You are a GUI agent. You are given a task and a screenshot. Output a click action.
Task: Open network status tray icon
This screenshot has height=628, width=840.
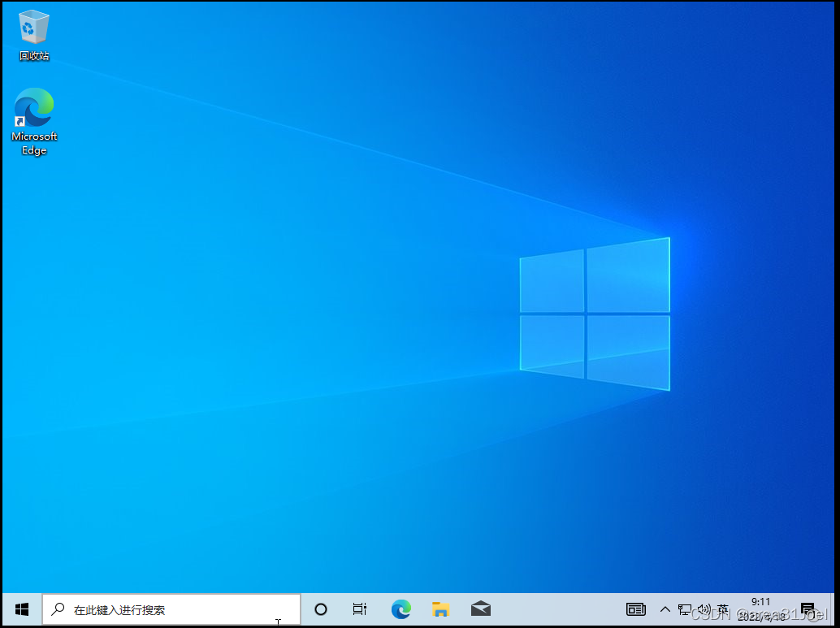click(684, 609)
